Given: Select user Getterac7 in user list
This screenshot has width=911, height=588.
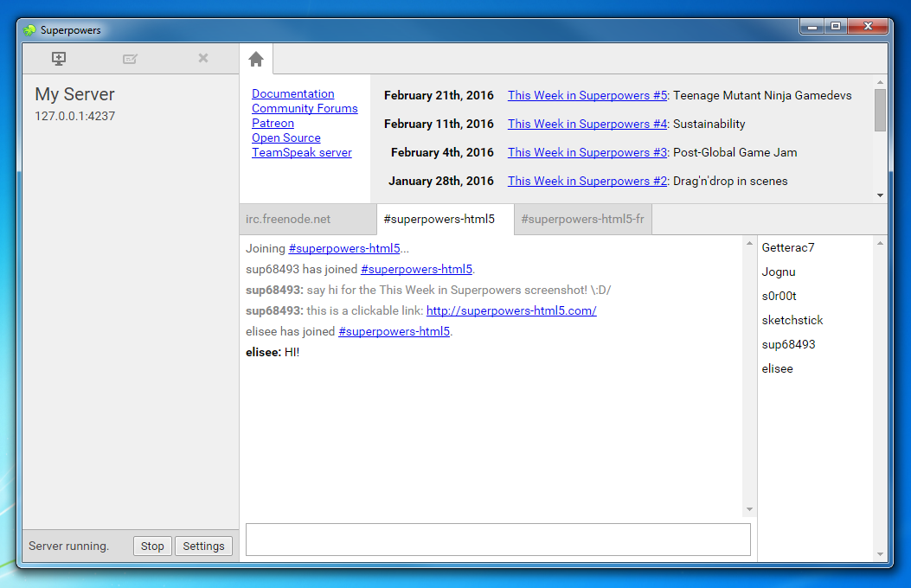Looking at the screenshot, I should pos(788,247).
